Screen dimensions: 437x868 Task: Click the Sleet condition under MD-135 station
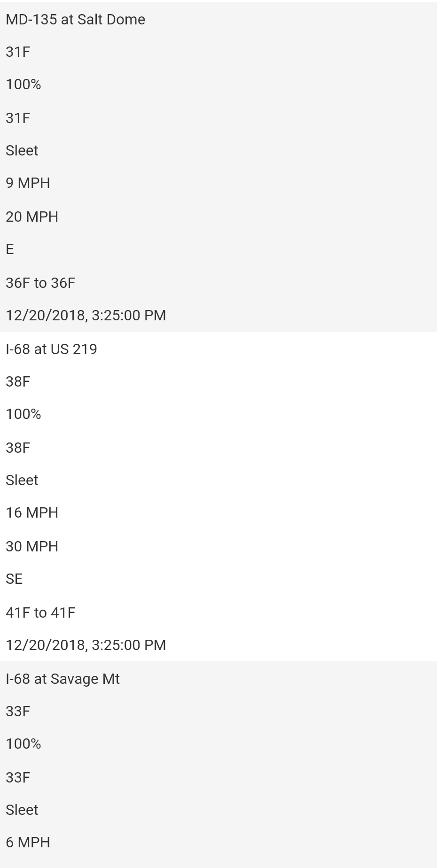pyautogui.click(x=22, y=151)
